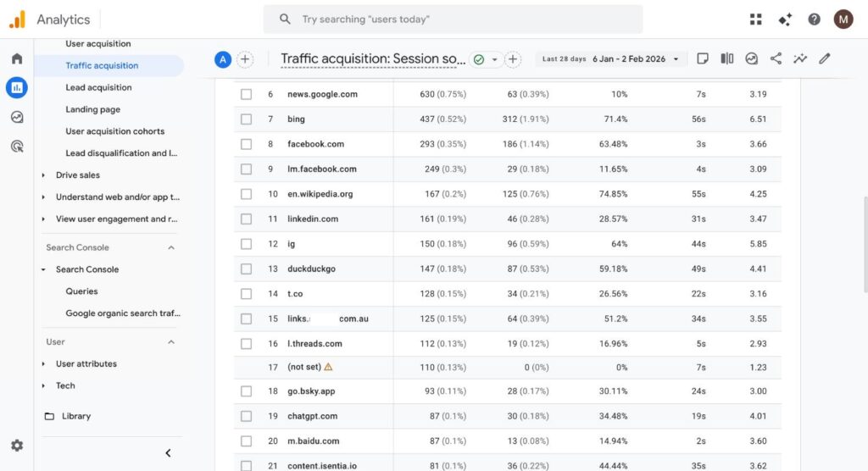Viewport: 868px width, 471px height.
Task: Open the Landing page report
Action: (x=92, y=109)
